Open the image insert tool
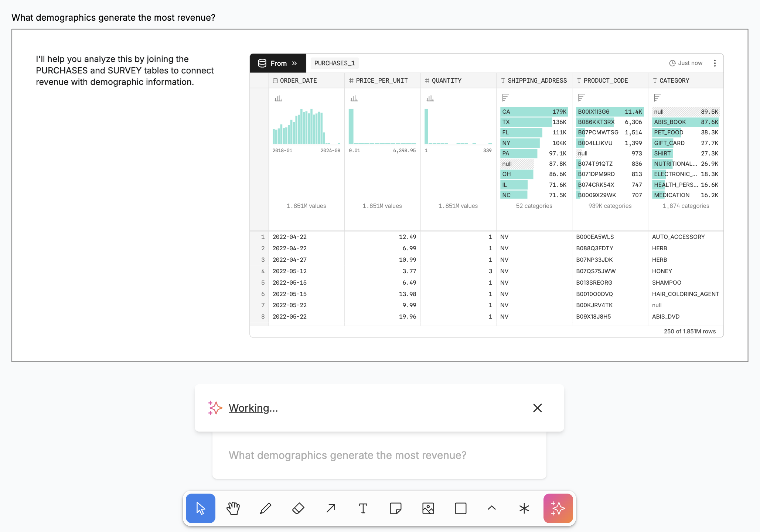Image resolution: width=760 pixels, height=532 pixels. [x=428, y=508]
